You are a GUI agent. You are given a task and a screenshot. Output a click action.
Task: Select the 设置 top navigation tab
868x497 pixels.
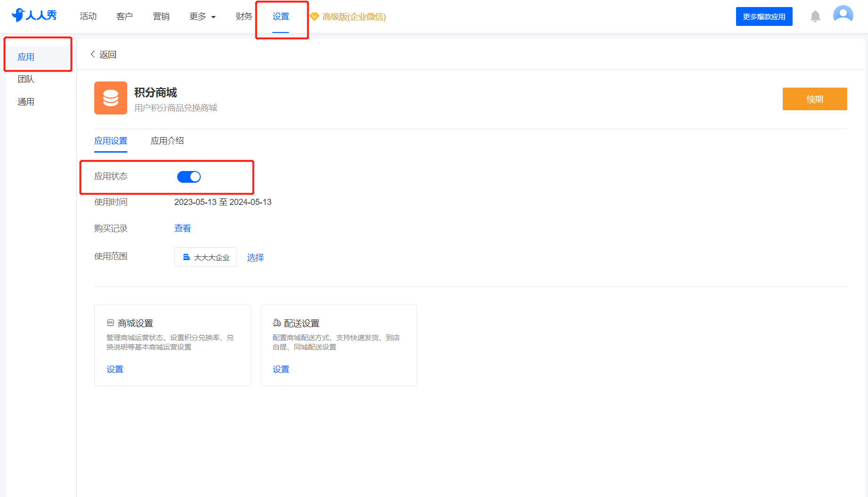[281, 16]
